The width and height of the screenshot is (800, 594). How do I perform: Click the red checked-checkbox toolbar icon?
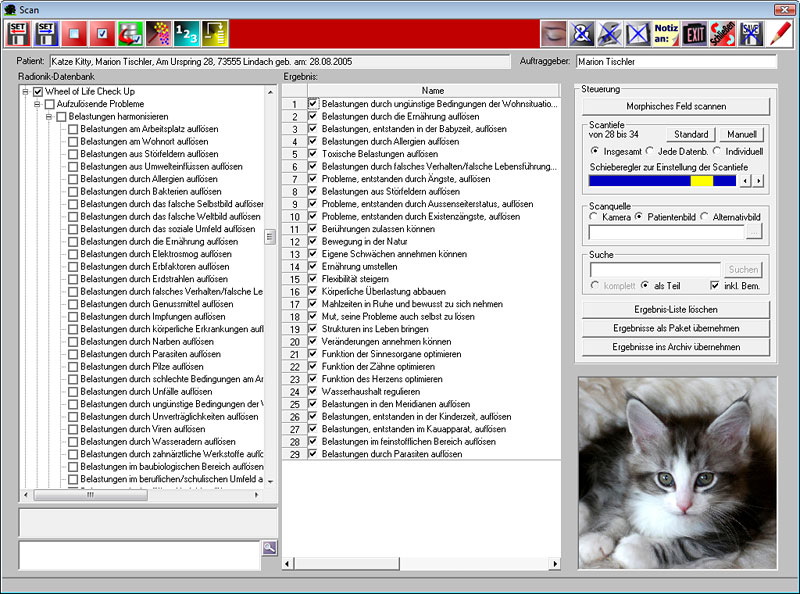point(102,34)
